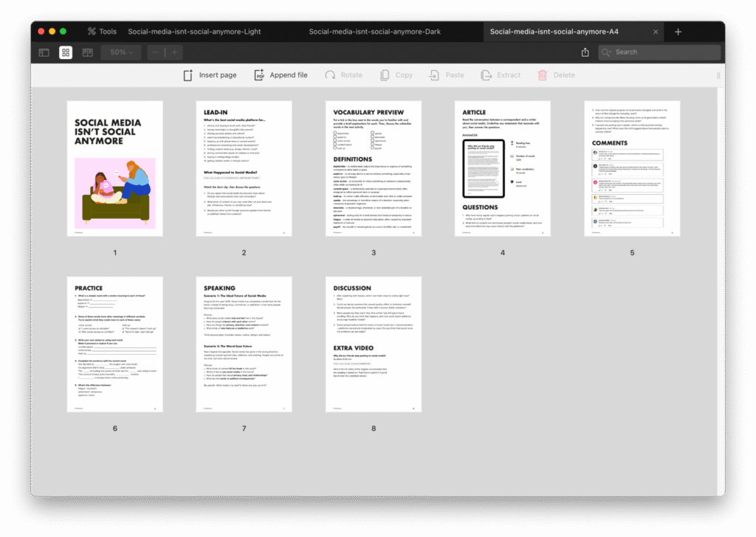Screen dimensions: 756x537
Task: Click the Copy pages icon
Action: 396,75
